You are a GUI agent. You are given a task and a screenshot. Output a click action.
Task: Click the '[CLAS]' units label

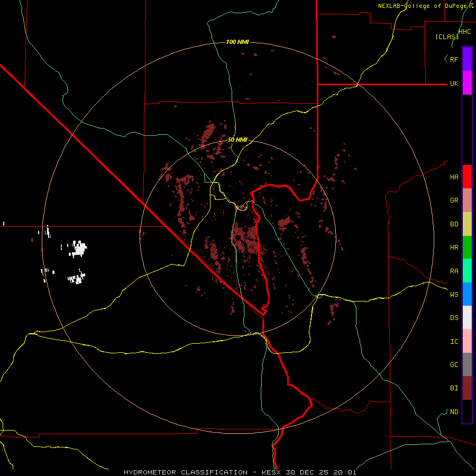tap(447, 36)
